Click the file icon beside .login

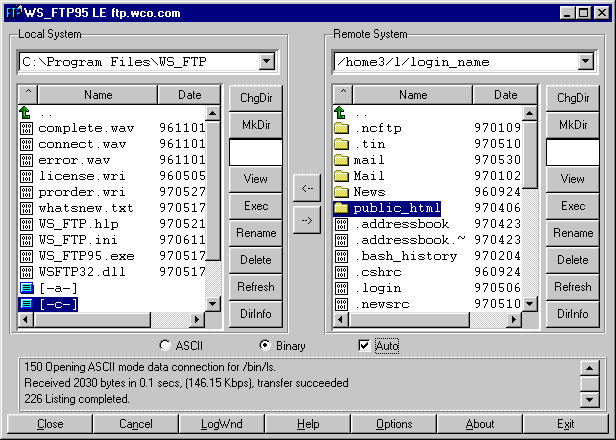341,288
